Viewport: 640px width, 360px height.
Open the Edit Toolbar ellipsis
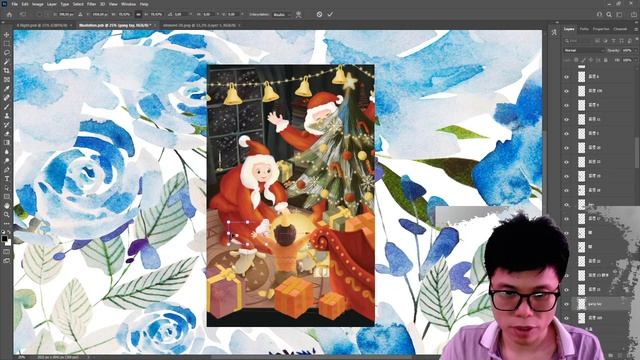tap(7, 223)
